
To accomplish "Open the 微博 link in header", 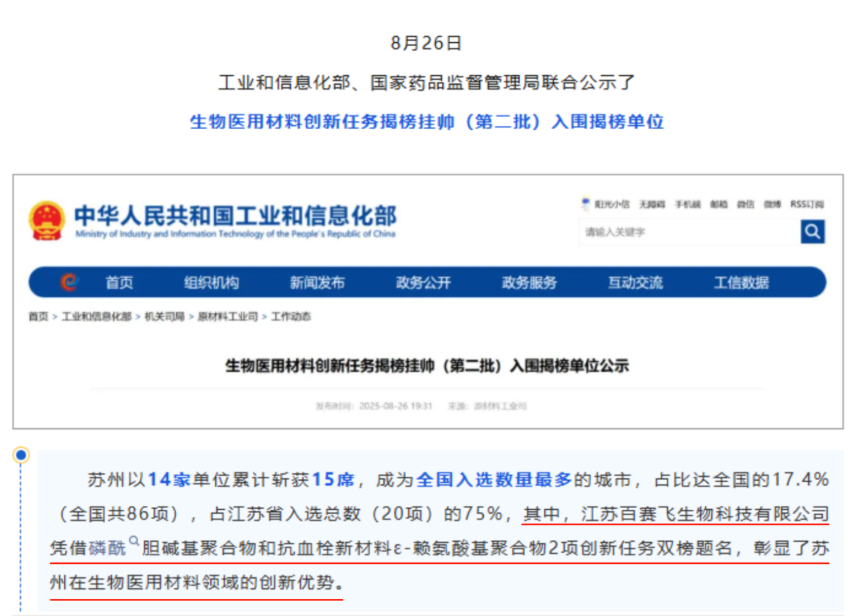I will coord(772,204).
